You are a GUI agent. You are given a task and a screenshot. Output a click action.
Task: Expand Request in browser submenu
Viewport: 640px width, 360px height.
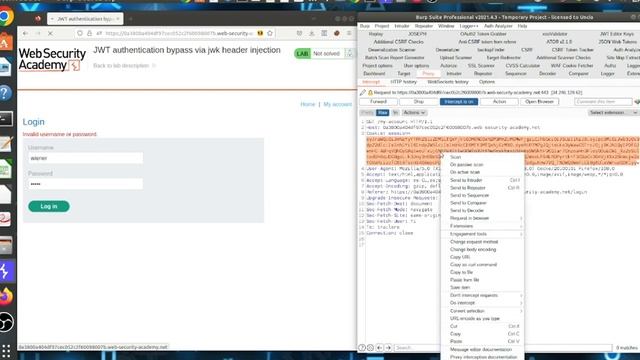[482, 218]
